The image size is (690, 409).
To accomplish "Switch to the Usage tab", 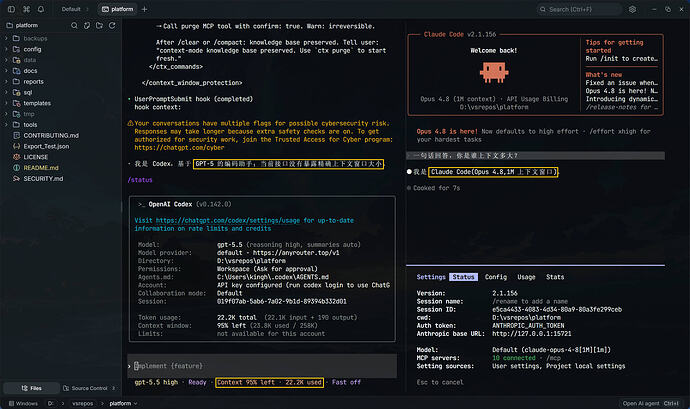I will coord(526,277).
